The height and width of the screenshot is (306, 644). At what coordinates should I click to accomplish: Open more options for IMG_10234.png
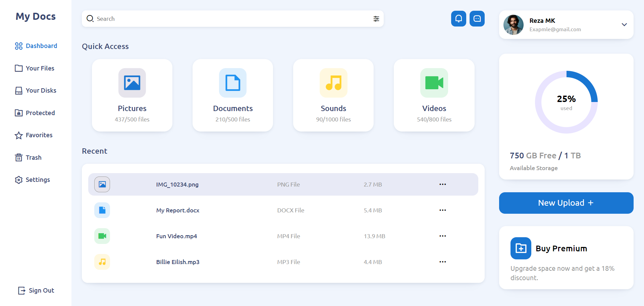coord(443,184)
